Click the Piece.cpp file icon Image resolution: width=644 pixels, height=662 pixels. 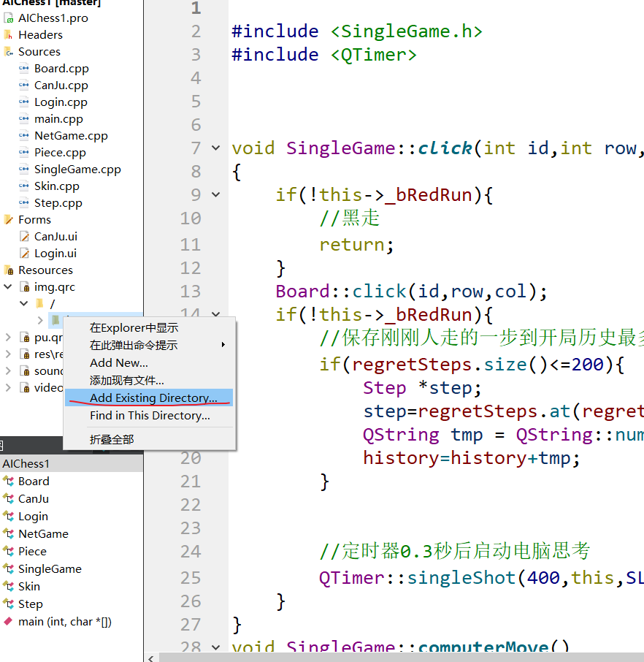[24, 153]
